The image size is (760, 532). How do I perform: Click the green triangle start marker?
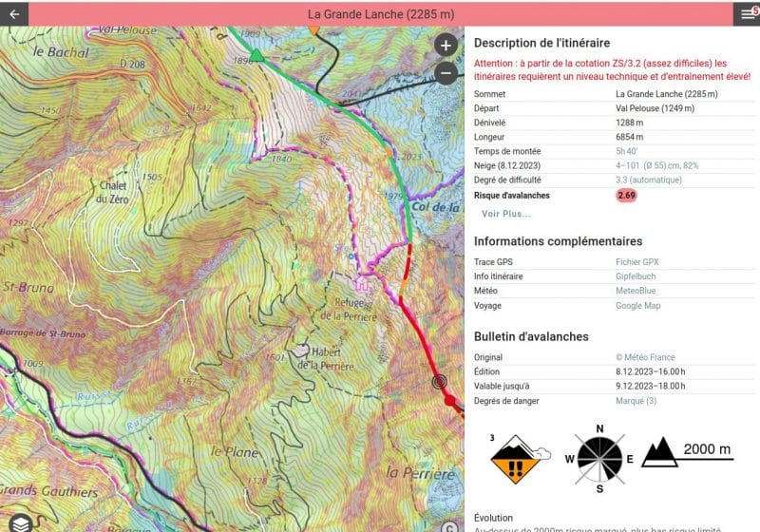pyautogui.click(x=256, y=56)
